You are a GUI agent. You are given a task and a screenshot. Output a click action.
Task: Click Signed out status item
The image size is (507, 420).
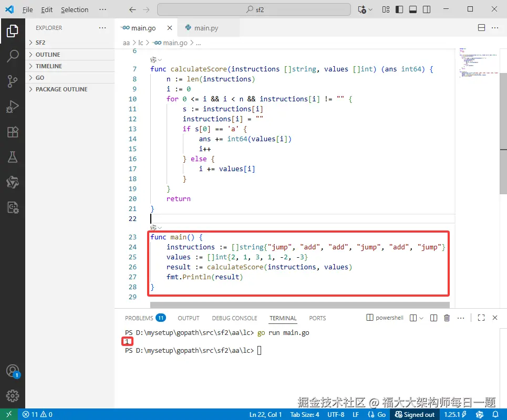tap(415, 415)
